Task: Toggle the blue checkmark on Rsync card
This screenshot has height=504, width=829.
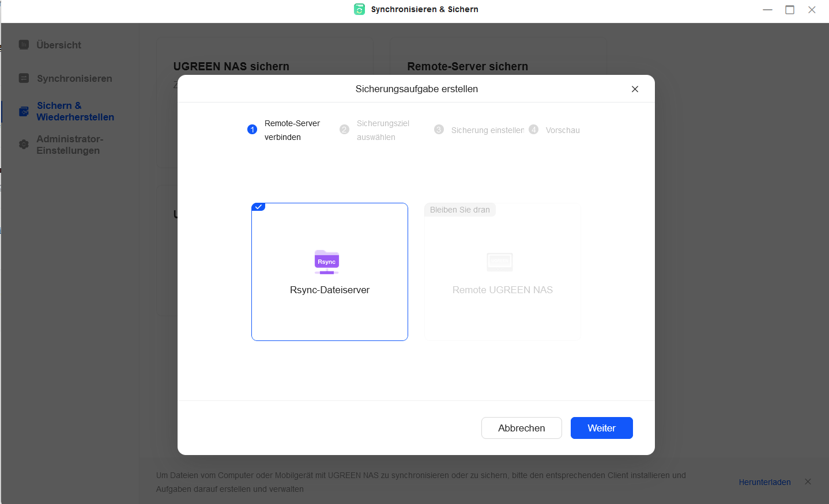Action: pos(258,207)
